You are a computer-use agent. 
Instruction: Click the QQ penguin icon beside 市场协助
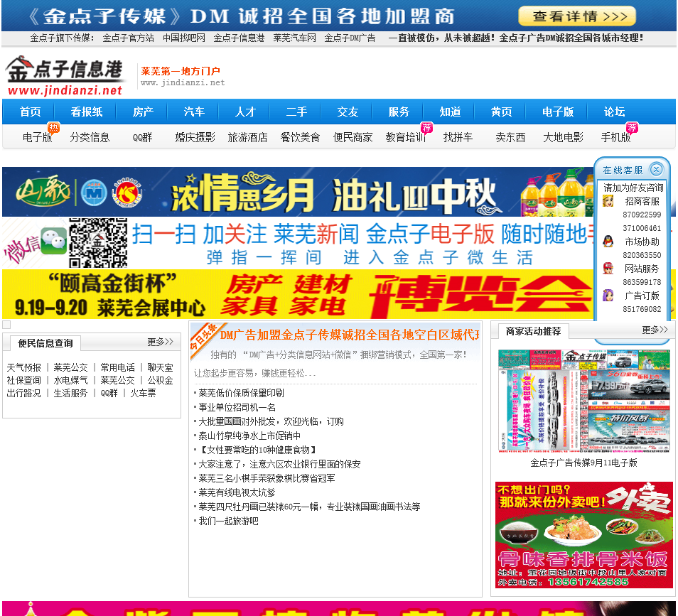point(608,241)
